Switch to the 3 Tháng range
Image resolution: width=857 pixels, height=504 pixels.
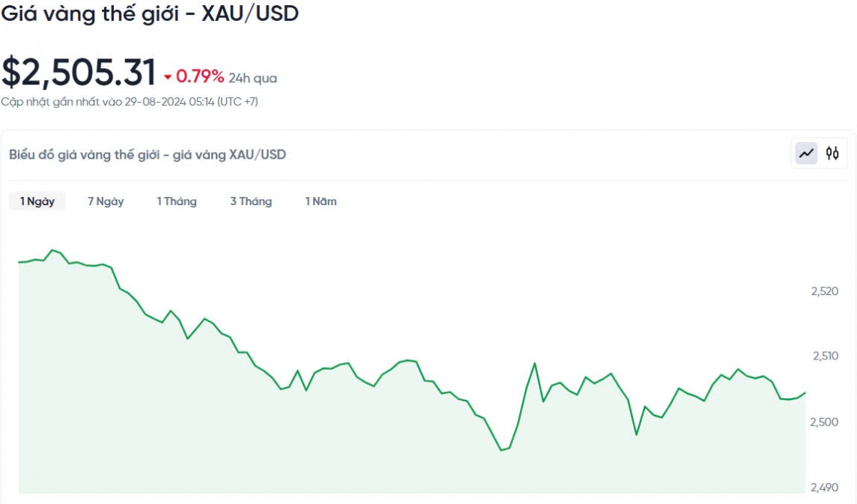pos(251,201)
